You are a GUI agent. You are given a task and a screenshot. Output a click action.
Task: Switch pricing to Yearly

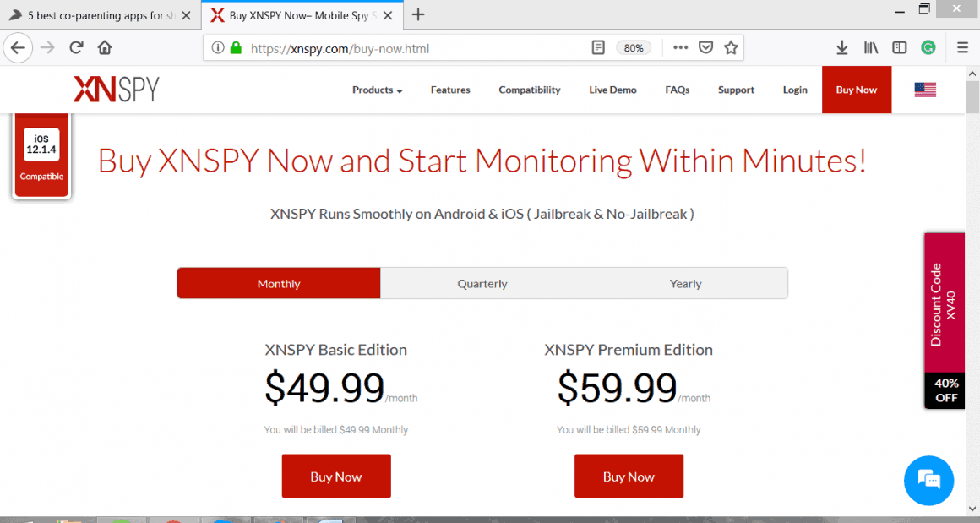pyautogui.click(x=686, y=283)
